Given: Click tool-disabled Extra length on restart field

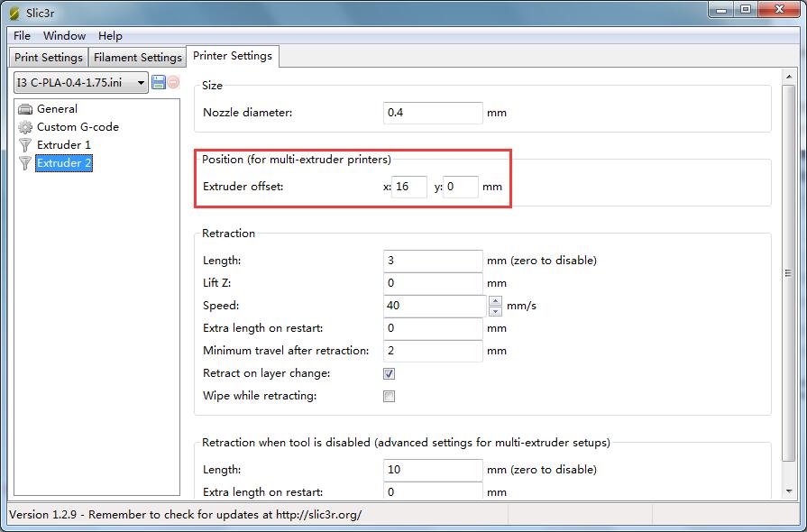Looking at the screenshot, I should click(433, 491).
